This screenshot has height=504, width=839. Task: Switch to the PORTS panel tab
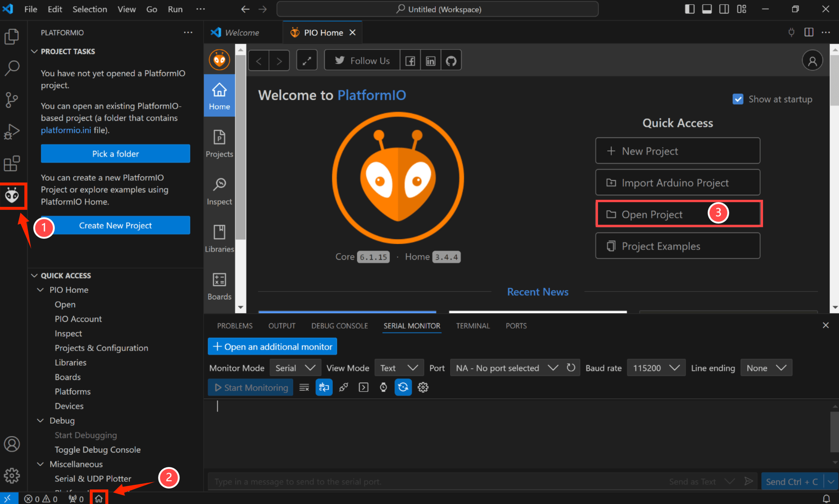tap(516, 326)
